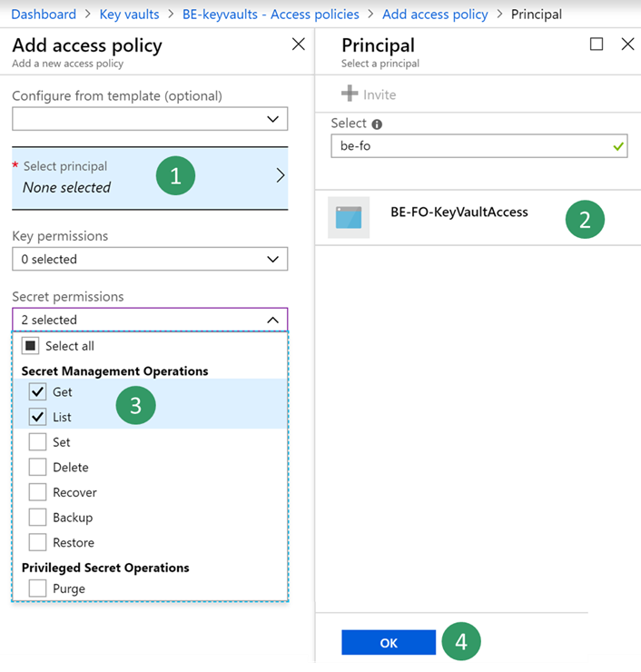Click the Secret Management Operations heading

coord(114,371)
